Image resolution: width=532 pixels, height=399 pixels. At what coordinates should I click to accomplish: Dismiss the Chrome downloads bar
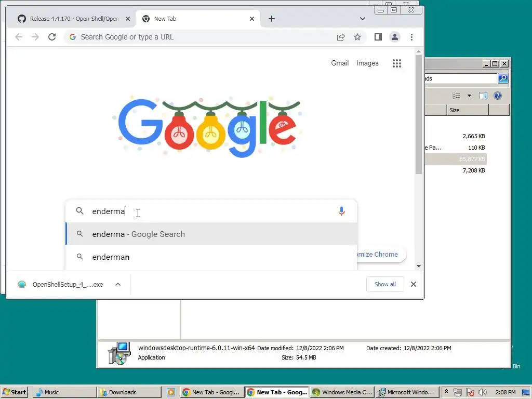(413, 284)
